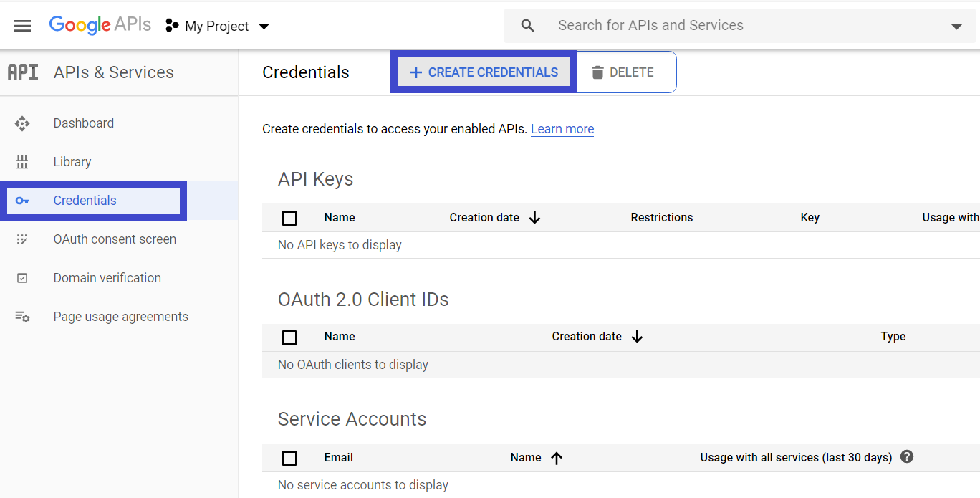Click the plus icon on Create Credentials

point(415,72)
